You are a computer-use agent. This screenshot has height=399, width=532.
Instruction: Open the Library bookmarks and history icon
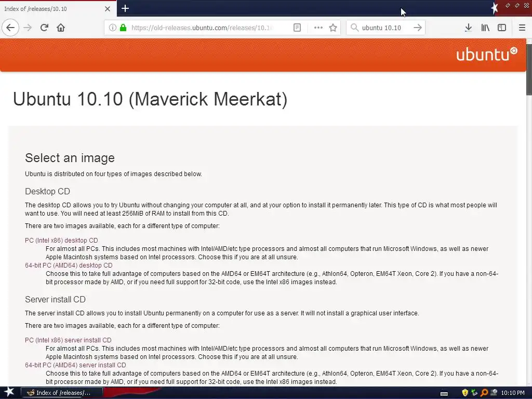click(x=485, y=28)
